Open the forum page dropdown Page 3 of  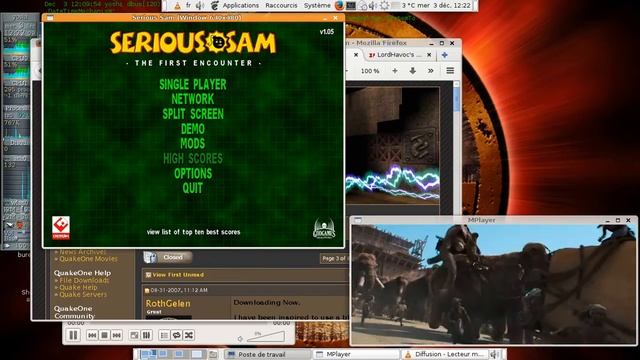tap(333, 258)
